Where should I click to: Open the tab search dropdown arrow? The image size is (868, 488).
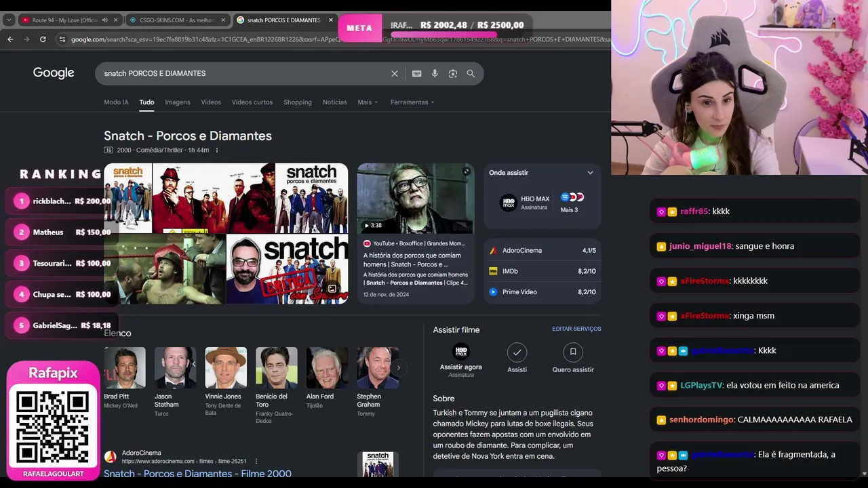click(x=9, y=20)
